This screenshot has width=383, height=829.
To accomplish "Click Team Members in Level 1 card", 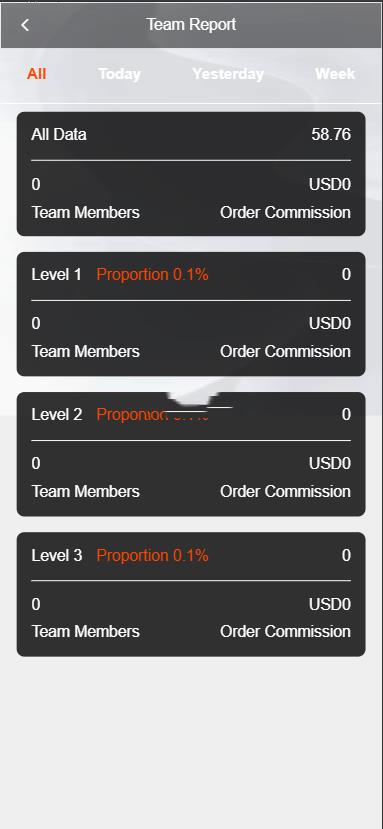I will click(86, 352).
